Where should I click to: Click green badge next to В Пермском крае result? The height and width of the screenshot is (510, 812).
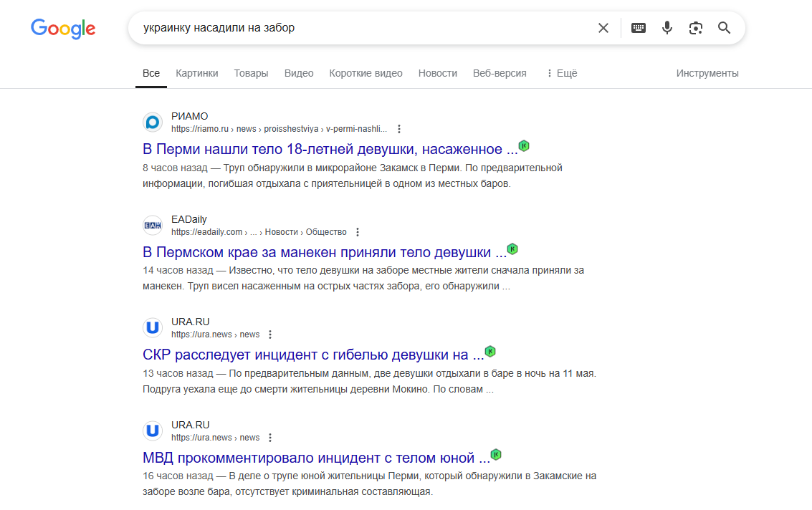[x=512, y=249]
